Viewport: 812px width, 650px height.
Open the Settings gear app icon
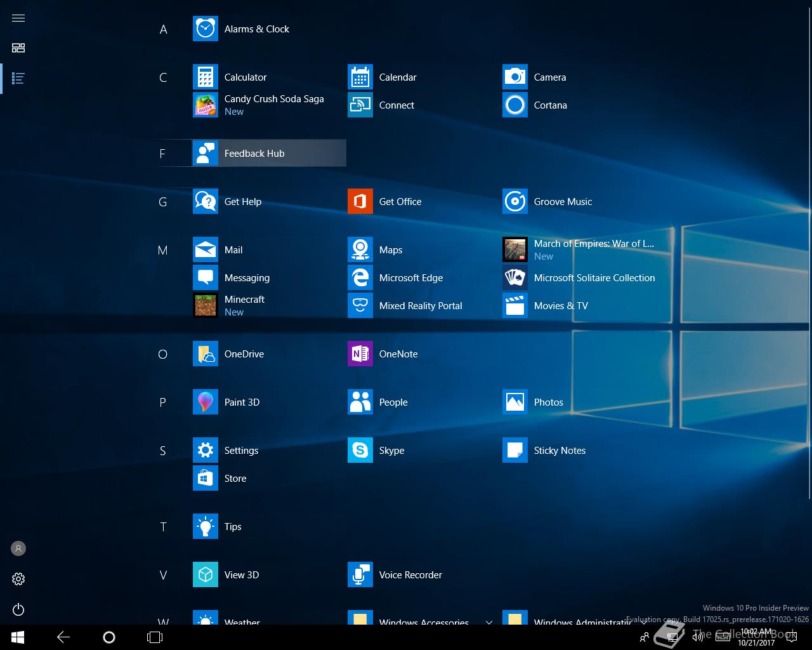206,451
